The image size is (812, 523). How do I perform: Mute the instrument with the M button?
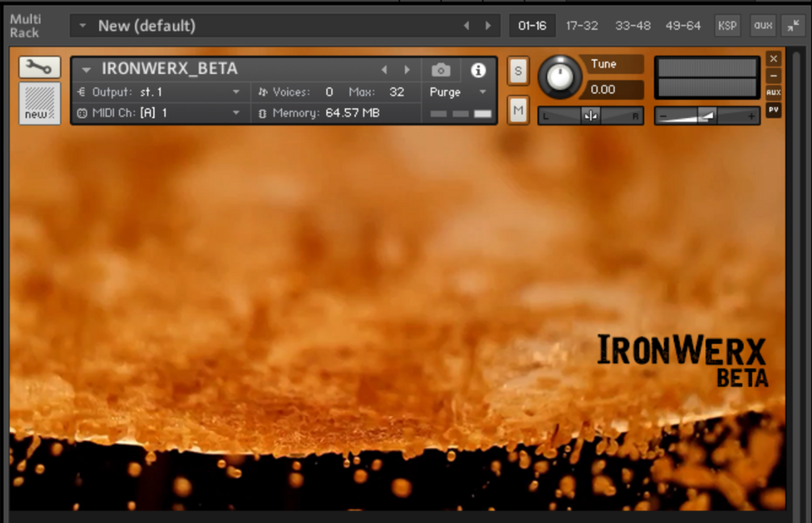tap(518, 110)
